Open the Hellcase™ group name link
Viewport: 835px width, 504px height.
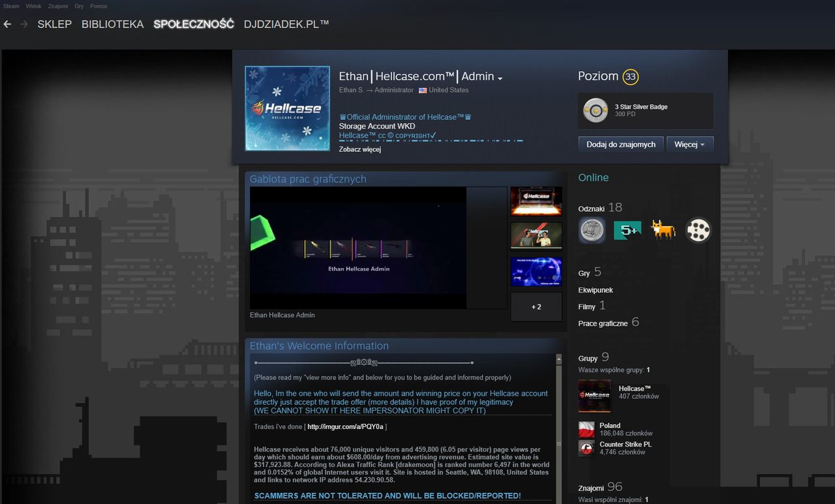[635, 389]
